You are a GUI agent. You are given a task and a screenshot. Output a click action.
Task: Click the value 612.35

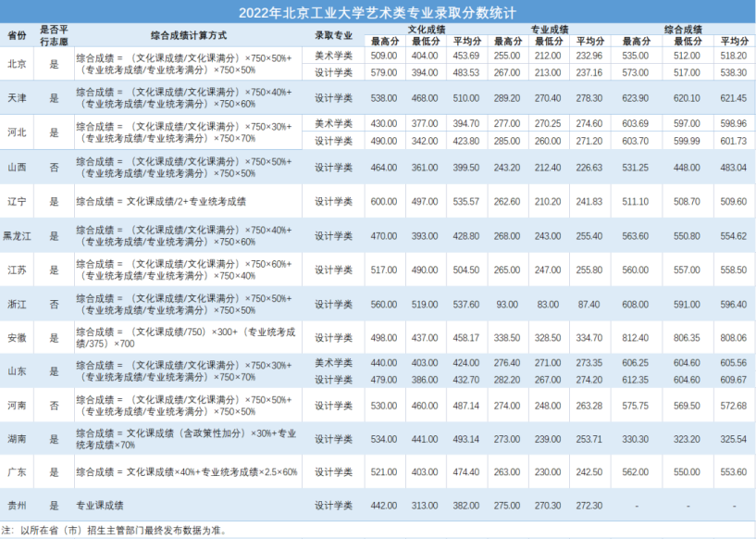pyautogui.click(x=636, y=380)
